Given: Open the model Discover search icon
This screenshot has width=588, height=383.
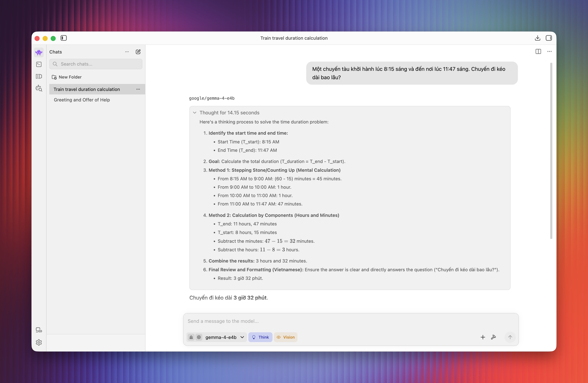Looking at the screenshot, I should tap(39, 88).
